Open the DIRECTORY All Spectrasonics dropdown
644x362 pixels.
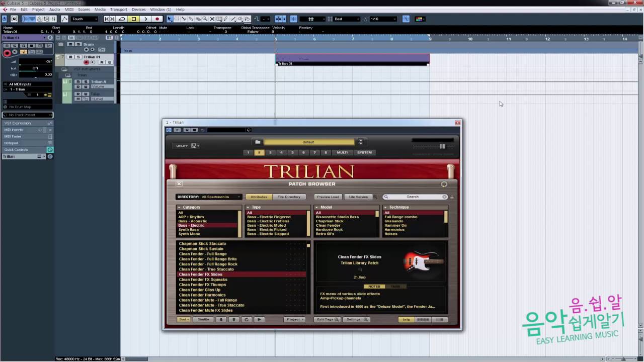click(x=209, y=197)
